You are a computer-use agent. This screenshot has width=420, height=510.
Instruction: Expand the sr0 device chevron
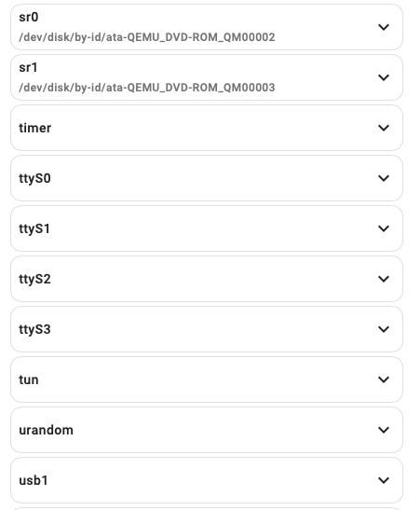(x=384, y=27)
